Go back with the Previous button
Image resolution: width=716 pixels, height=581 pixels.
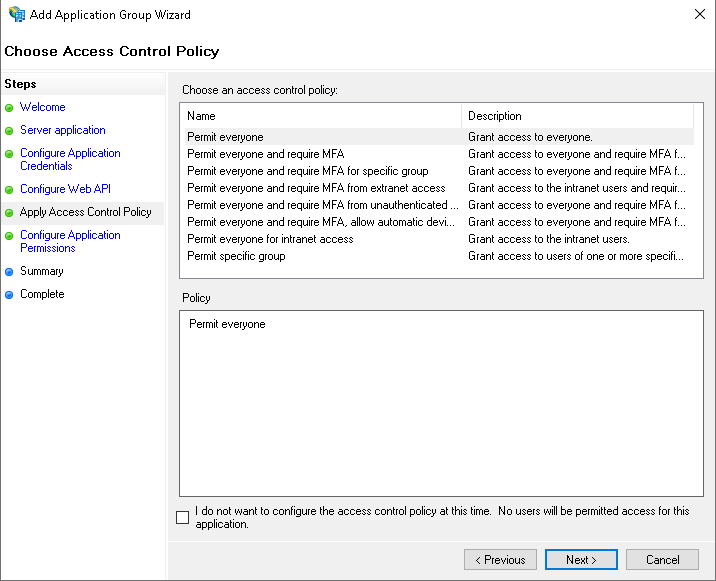(x=500, y=560)
